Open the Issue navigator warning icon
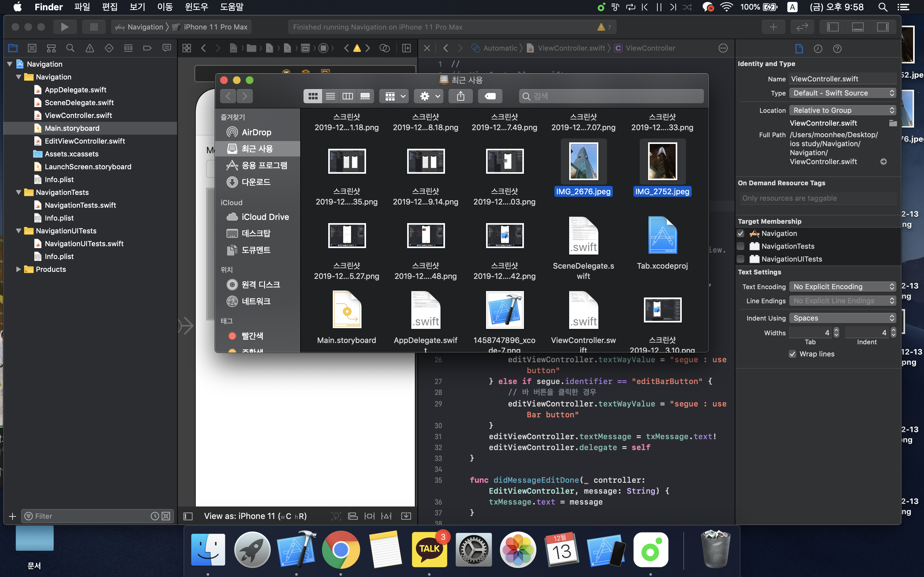This screenshot has height=577, width=924. coord(90,48)
